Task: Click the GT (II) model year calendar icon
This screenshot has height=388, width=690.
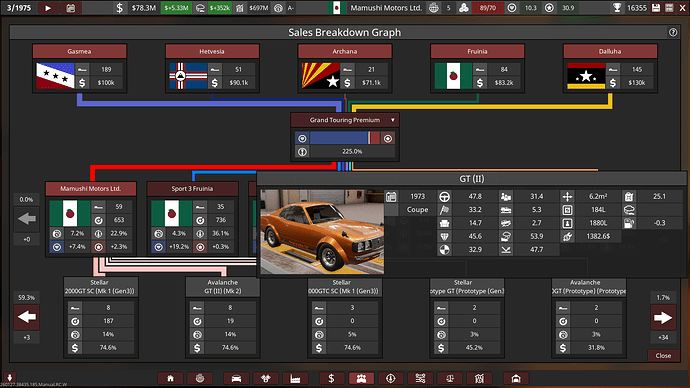Action: click(x=391, y=197)
